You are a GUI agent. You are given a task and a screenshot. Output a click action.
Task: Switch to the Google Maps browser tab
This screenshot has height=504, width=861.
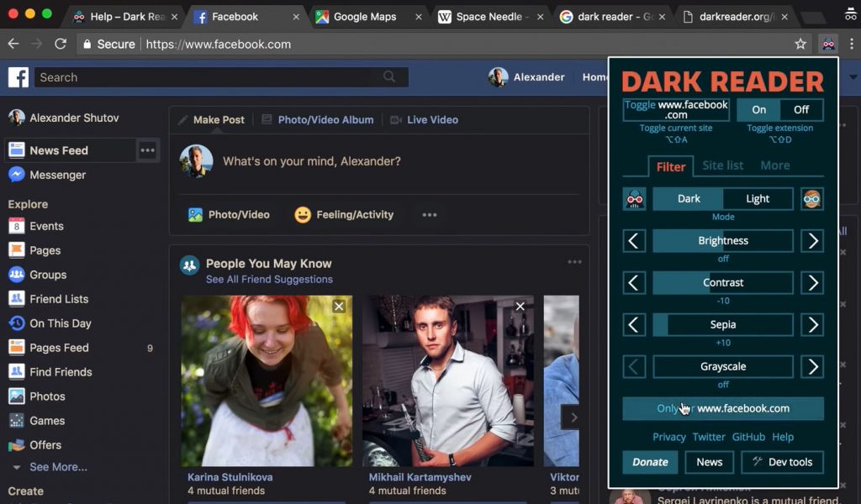[x=365, y=17]
